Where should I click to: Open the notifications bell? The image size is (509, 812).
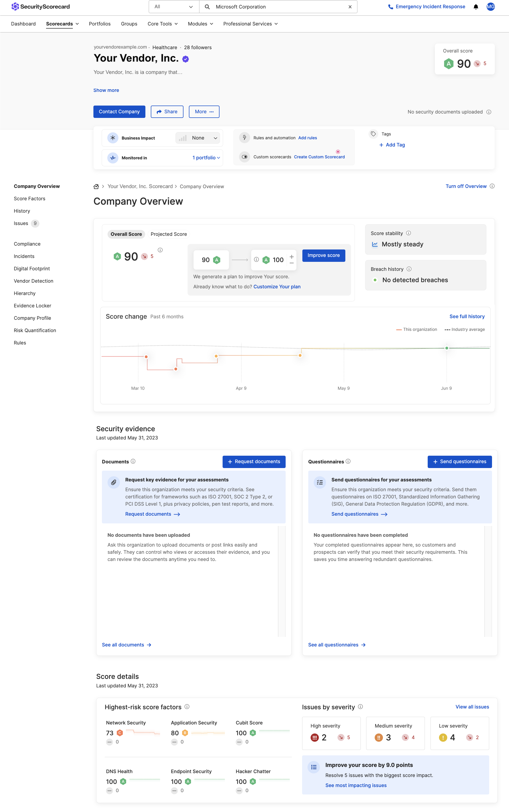pos(476,7)
